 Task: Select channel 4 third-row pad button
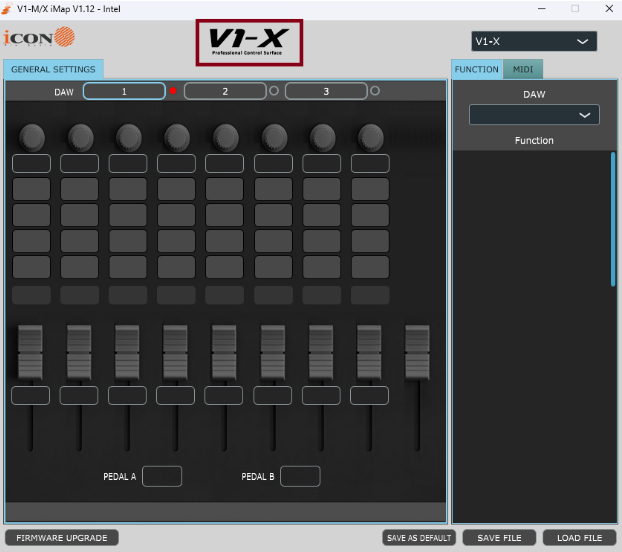176,241
